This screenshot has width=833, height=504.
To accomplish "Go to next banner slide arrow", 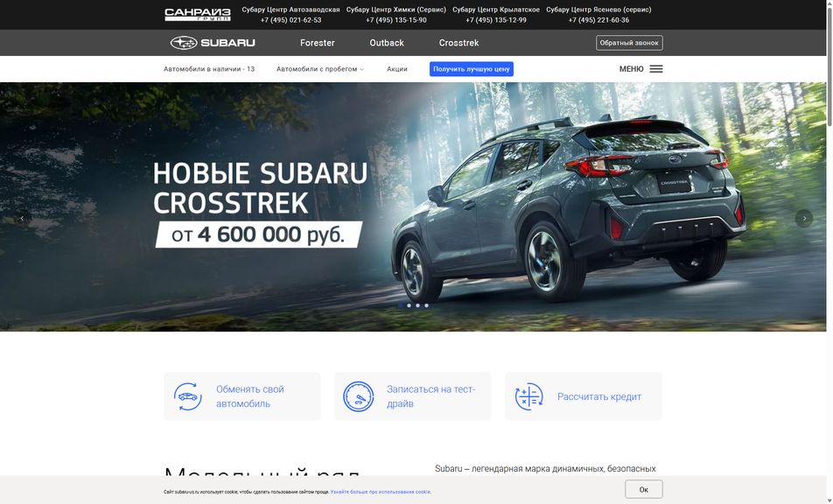I will pos(804,218).
